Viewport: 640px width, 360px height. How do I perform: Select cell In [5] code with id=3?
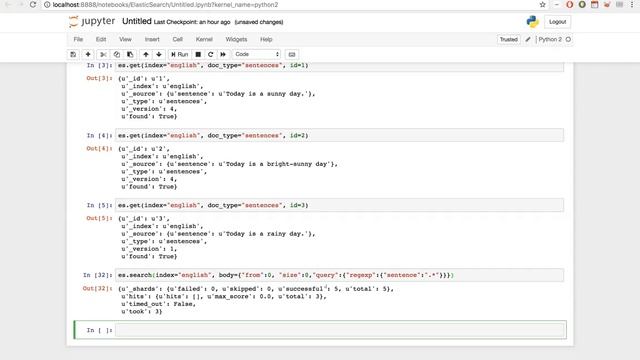coord(340,205)
